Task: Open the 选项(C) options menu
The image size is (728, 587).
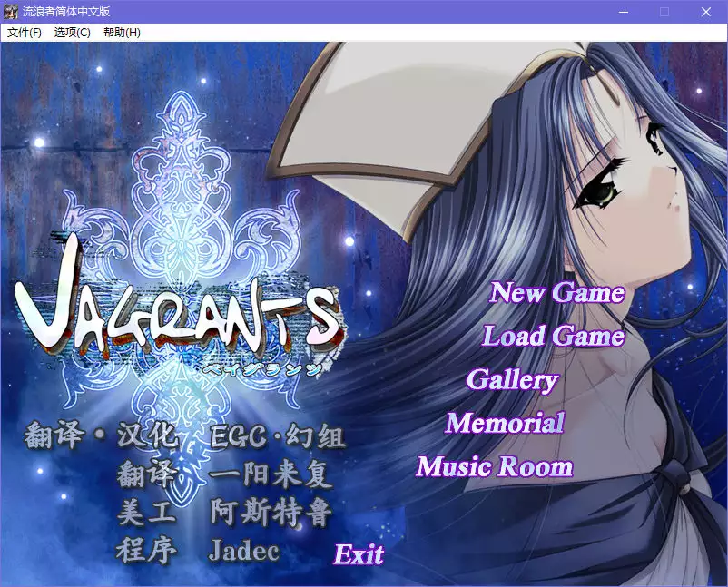Action: (73, 32)
